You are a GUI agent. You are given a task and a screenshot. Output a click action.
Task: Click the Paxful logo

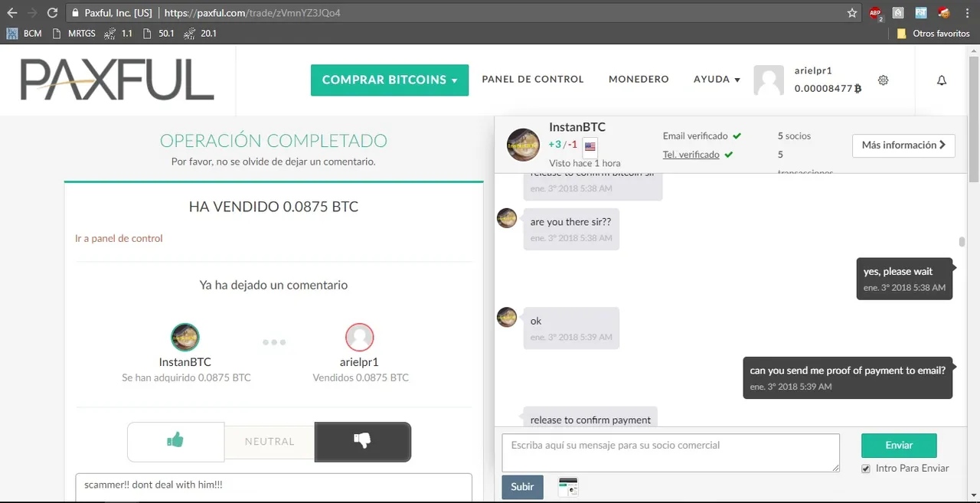(x=117, y=80)
